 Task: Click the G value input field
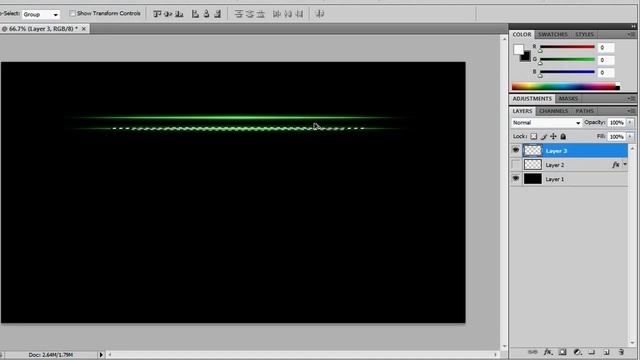tap(605, 60)
